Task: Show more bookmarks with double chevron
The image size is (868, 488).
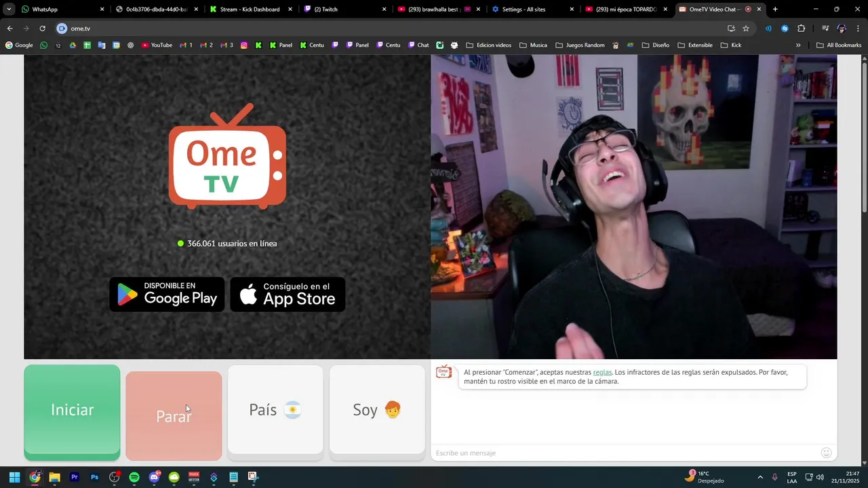Action: (x=798, y=45)
